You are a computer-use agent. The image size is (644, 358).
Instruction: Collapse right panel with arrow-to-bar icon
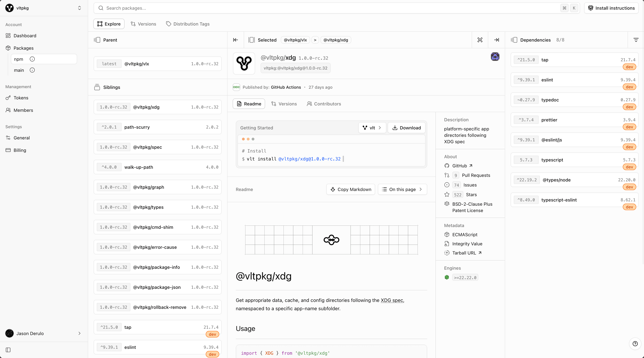pyautogui.click(x=497, y=40)
